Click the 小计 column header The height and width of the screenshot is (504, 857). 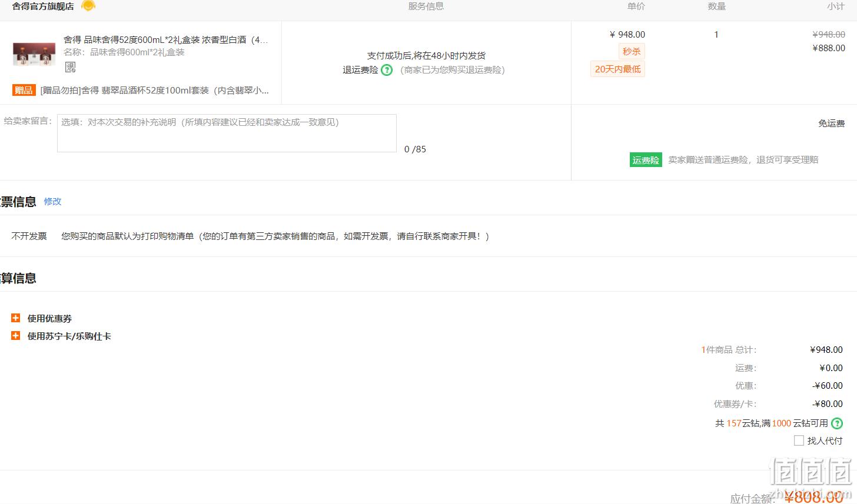point(836,6)
